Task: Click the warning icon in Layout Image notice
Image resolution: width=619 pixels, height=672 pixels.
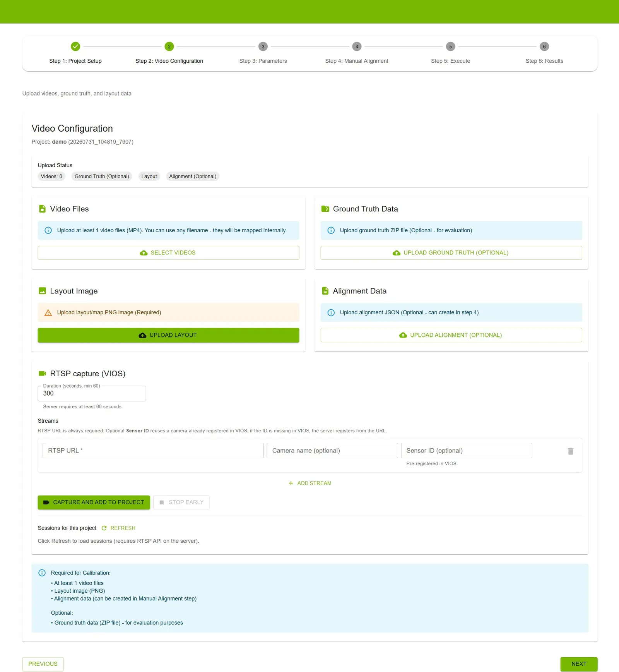Action: 48,313
